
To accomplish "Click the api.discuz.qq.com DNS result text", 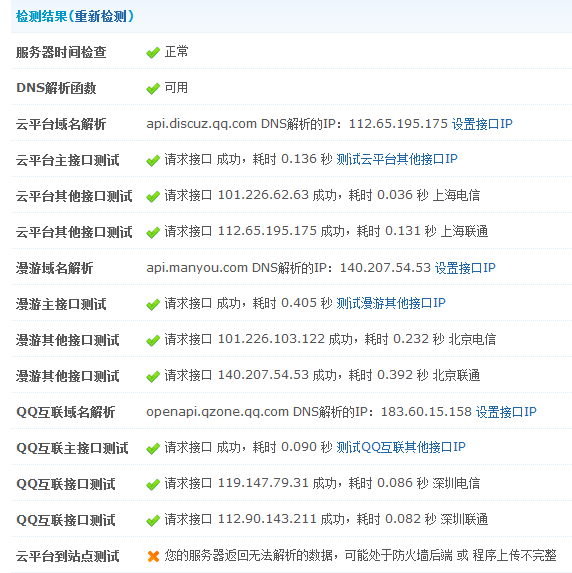I will [297, 124].
